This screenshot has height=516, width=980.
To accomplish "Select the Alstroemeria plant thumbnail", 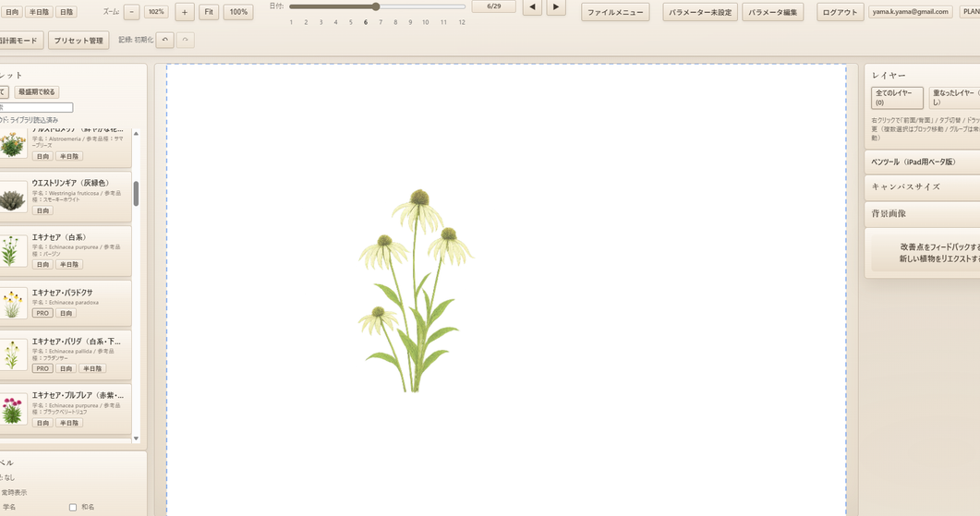I will pyautogui.click(x=13, y=144).
